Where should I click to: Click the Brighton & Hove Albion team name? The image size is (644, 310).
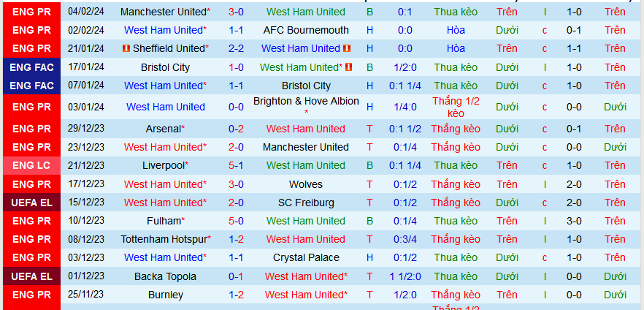[306, 102]
